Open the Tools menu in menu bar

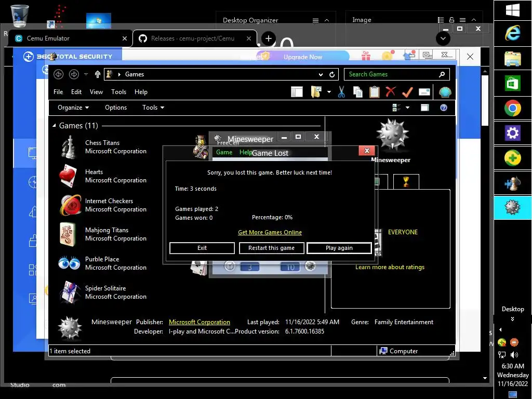point(119,92)
